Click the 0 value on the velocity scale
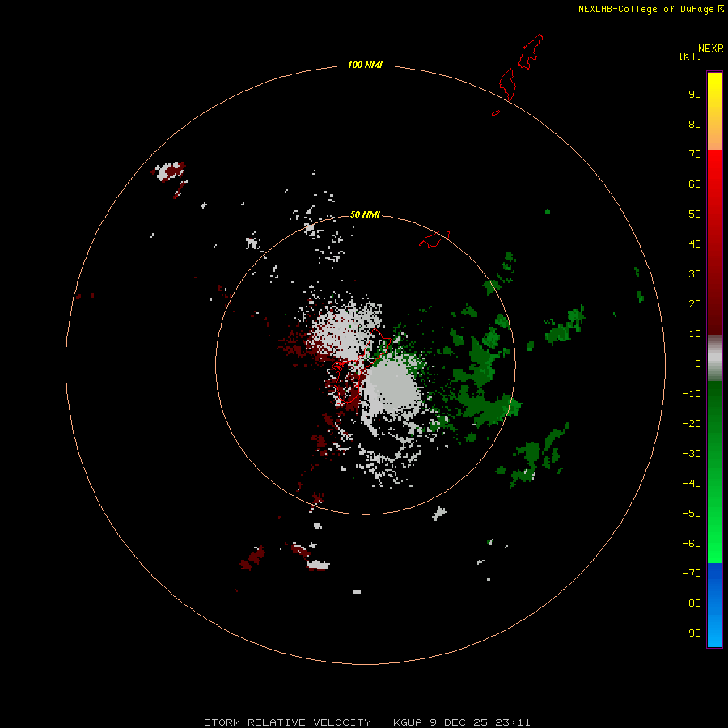Screen dimensions: 728x728 [698, 364]
